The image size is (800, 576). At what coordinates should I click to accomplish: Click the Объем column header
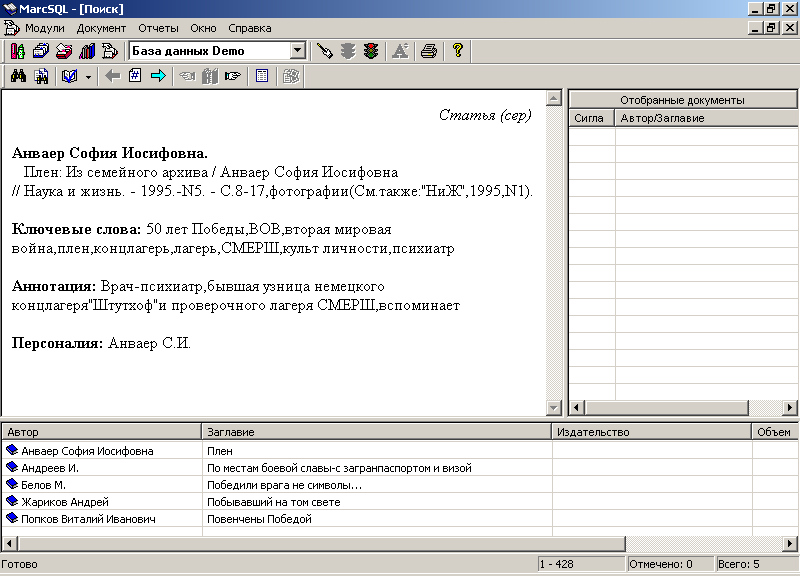coord(775,432)
